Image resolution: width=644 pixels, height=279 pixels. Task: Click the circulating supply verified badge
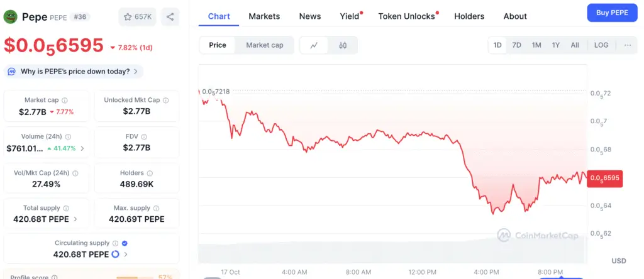(125, 243)
